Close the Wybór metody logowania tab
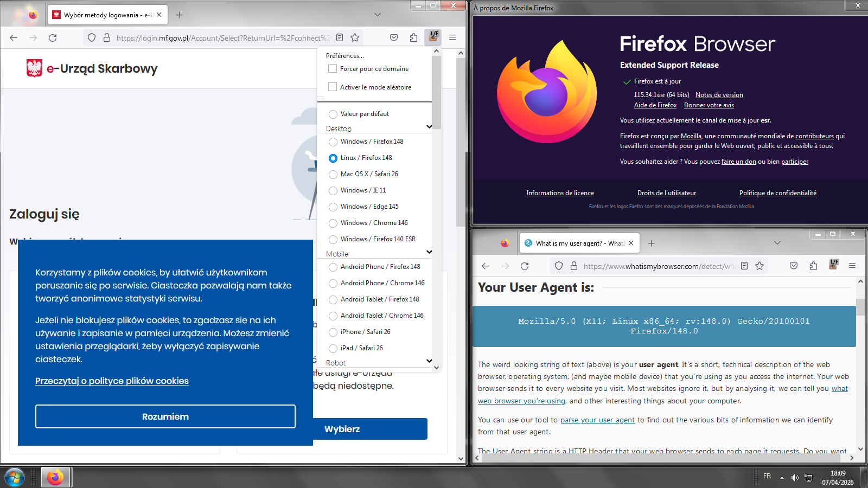 pyautogui.click(x=159, y=15)
